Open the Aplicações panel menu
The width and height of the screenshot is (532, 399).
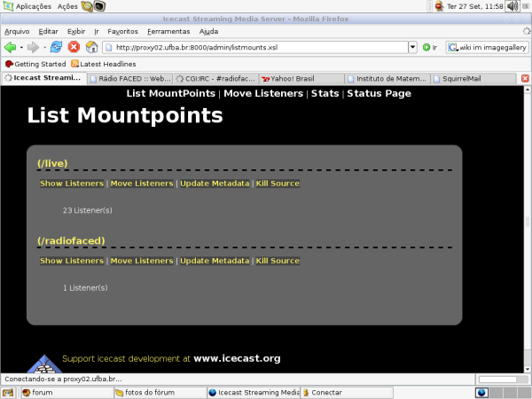(27, 6)
